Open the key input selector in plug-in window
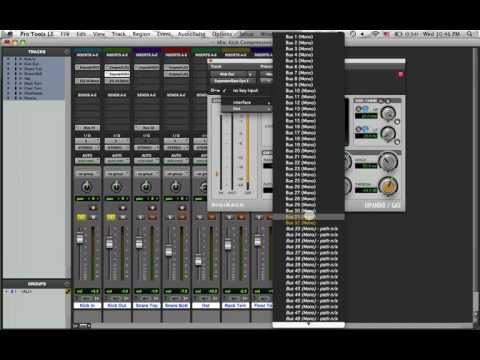This screenshot has width=480, height=360. click(245, 91)
